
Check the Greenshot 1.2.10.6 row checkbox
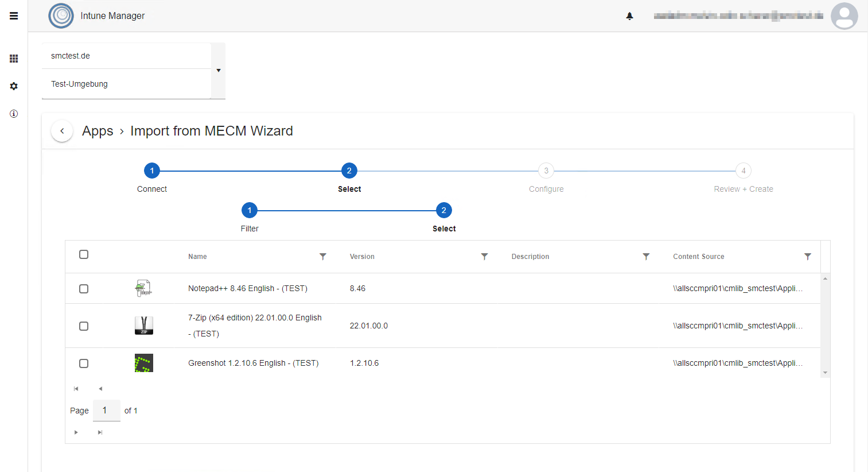click(84, 363)
